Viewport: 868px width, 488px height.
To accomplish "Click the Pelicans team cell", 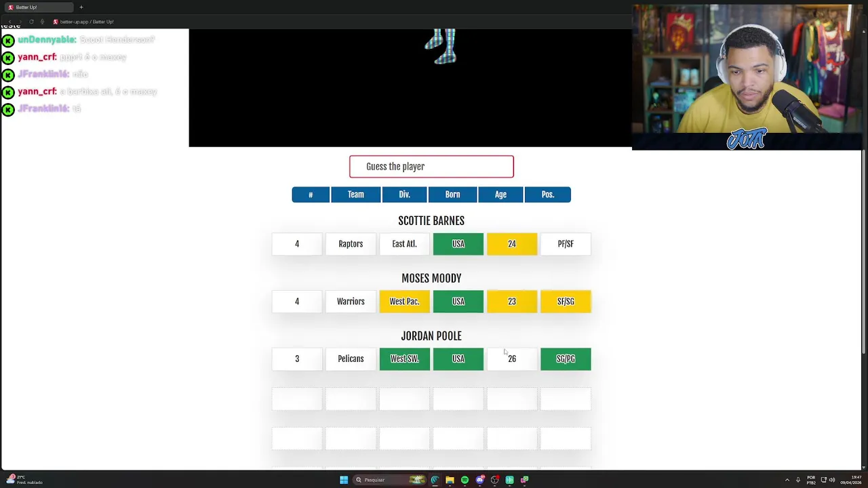I will [351, 359].
